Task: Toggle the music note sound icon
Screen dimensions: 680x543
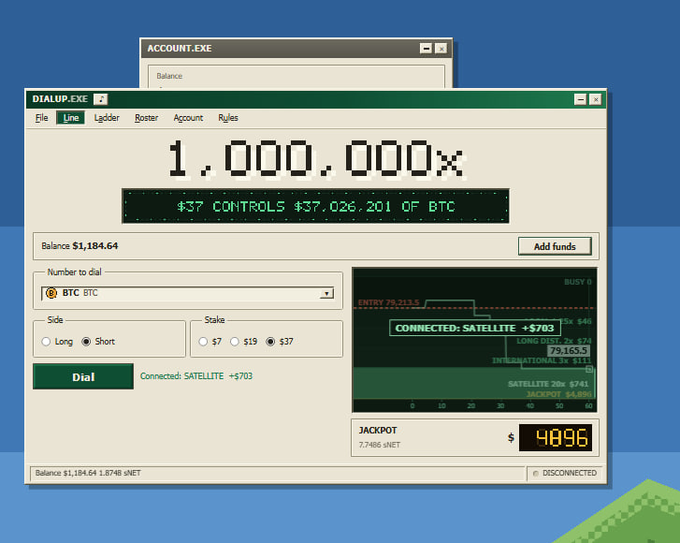Action: (x=101, y=99)
